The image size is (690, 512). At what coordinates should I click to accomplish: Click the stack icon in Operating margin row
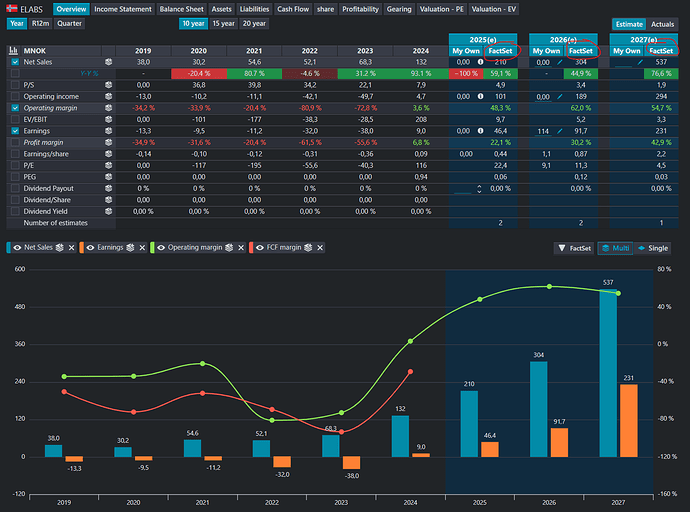point(108,107)
